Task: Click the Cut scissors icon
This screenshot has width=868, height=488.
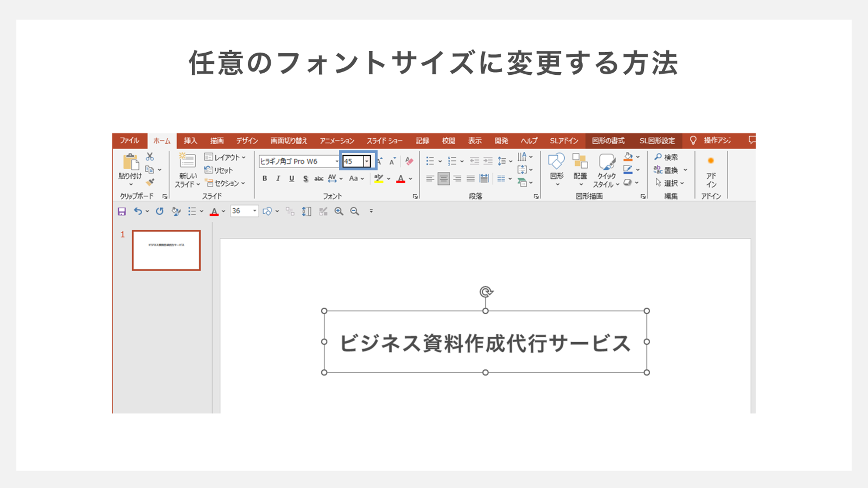Action: pyautogui.click(x=150, y=157)
